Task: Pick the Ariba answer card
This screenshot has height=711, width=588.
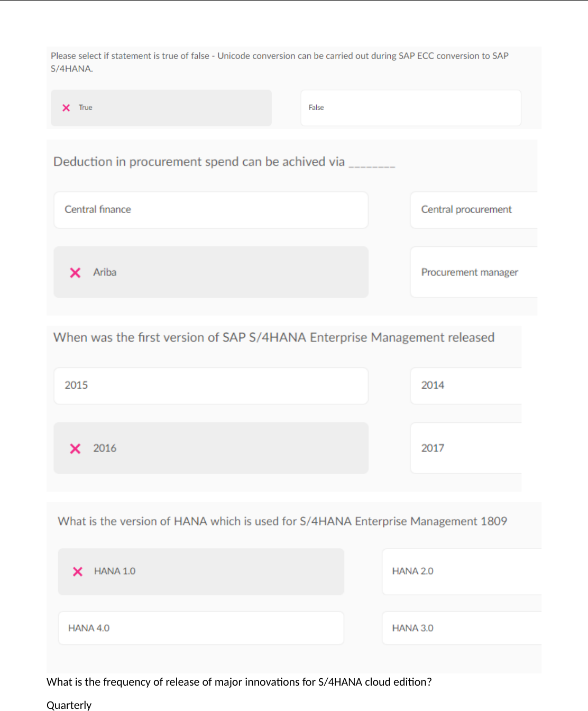Action: (210, 272)
